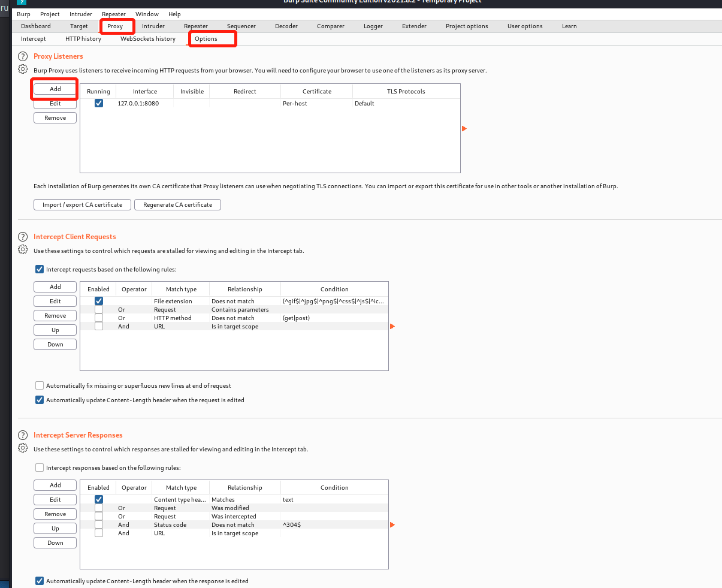Go to Intercept sub-tab
Viewport: 722px width, 588px height.
pyautogui.click(x=34, y=39)
